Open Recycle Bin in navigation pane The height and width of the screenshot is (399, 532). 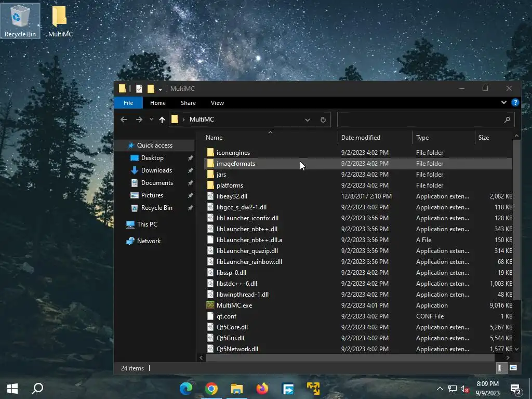pos(156,208)
